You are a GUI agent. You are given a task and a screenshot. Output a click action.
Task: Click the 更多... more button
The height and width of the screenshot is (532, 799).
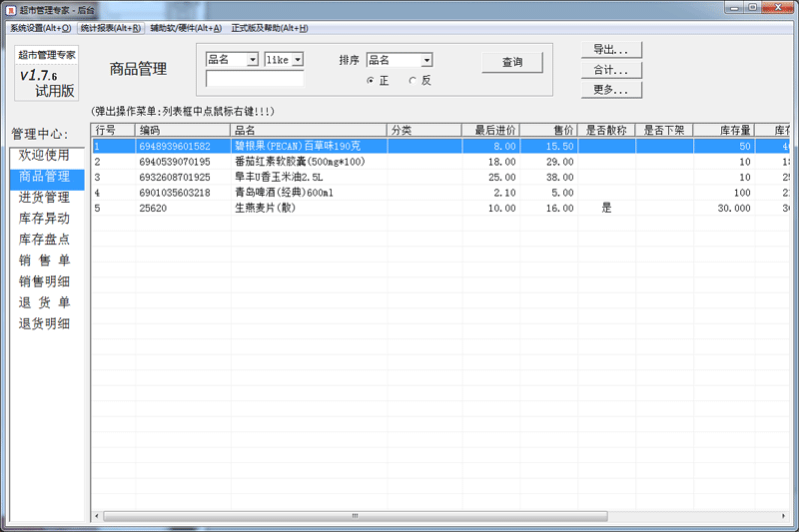[611, 90]
